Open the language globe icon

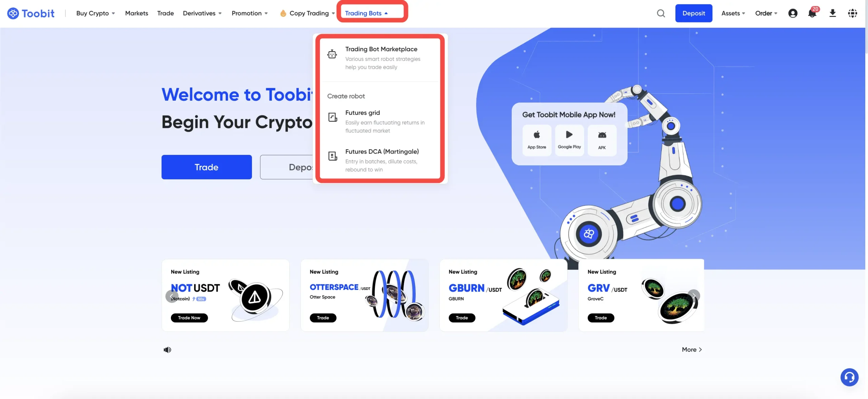(852, 13)
